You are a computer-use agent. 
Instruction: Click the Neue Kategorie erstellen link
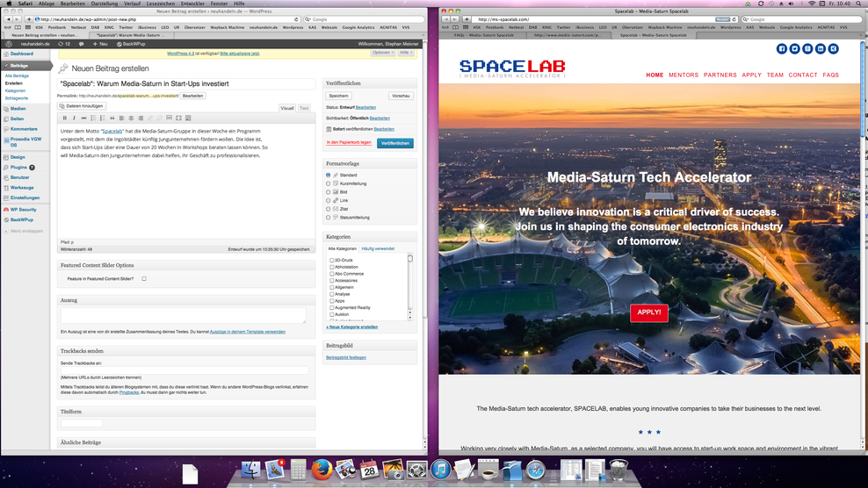point(352,327)
